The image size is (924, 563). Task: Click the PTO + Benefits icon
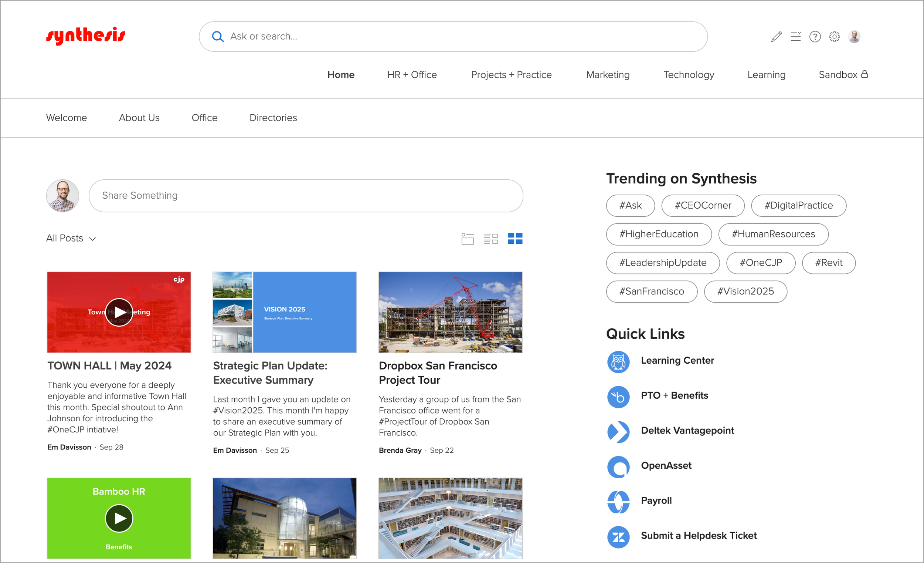pyautogui.click(x=618, y=397)
